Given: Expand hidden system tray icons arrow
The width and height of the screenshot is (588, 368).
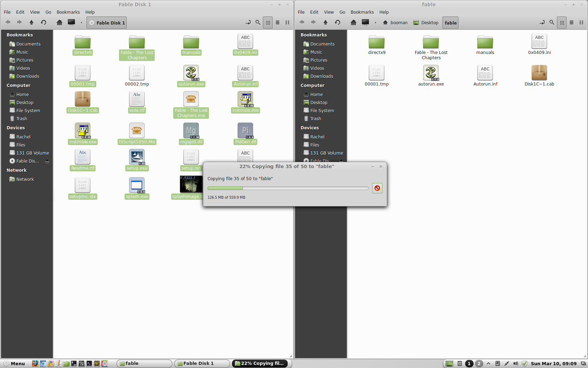Looking at the screenshot, I should [488, 363].
